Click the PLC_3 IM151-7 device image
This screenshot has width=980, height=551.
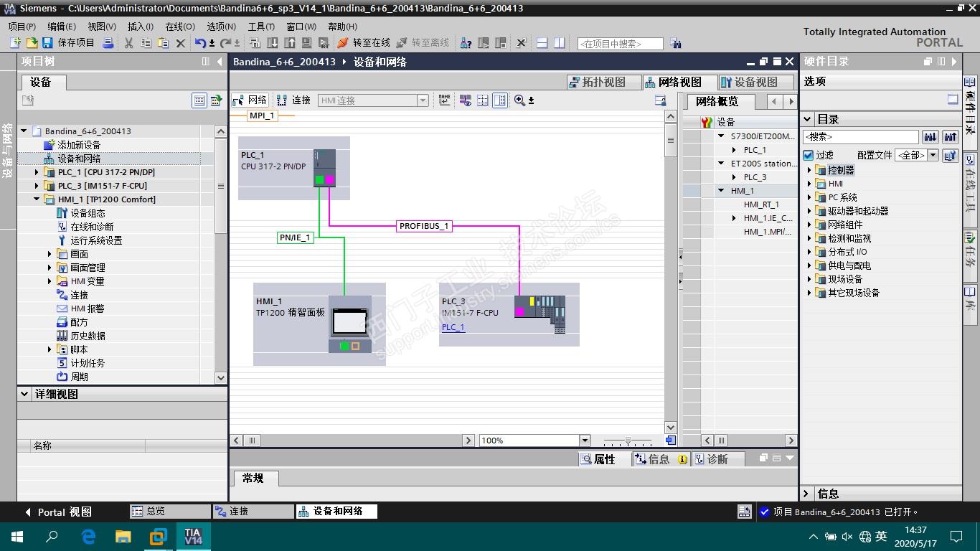540,314
